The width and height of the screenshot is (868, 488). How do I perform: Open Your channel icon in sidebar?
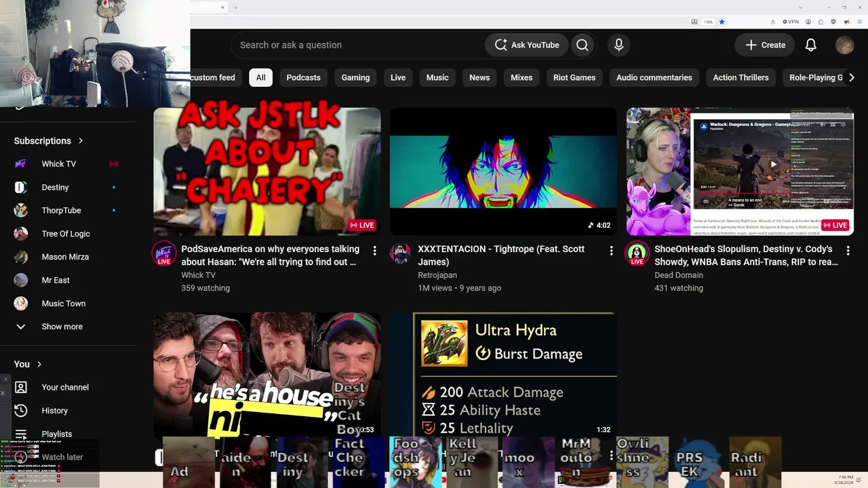tap(21, 387)
